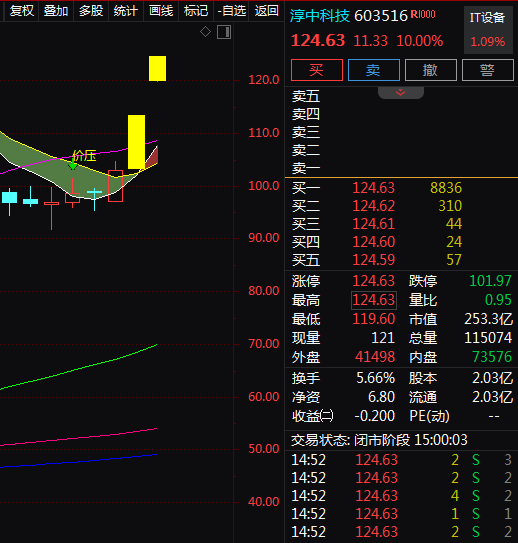Click the 返回 back button
Viewport: 518px width, 543px height.
[x=266, y=11]
